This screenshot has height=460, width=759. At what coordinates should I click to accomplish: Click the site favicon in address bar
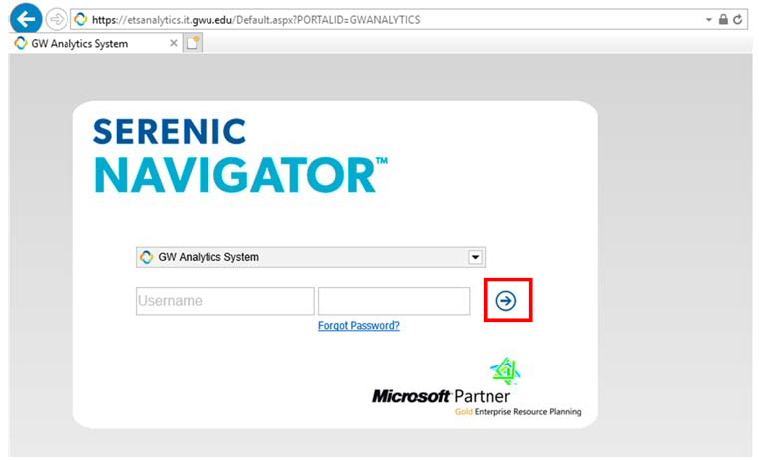80,19
